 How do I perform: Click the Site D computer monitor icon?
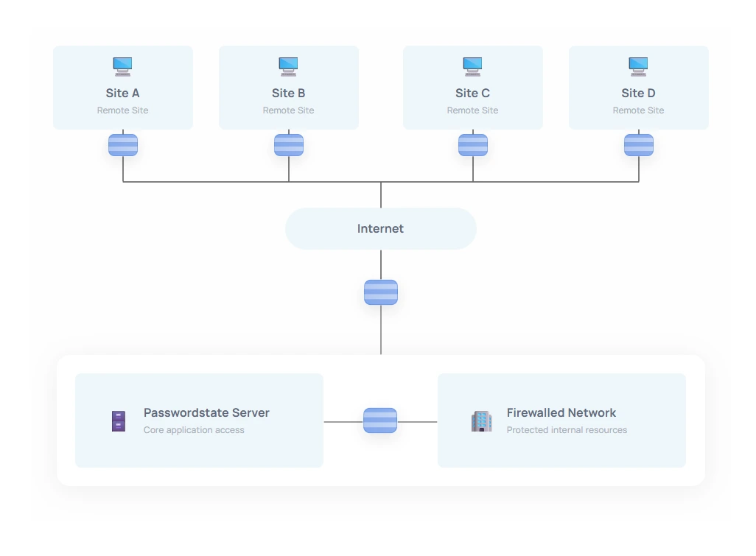click(x=638, y=66)
